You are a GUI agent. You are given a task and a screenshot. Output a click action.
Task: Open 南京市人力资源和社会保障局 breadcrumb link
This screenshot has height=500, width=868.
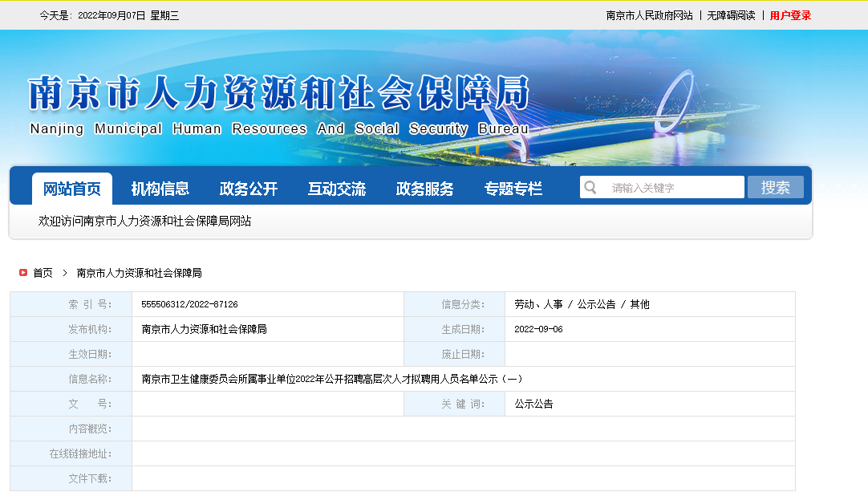point(139,273)
